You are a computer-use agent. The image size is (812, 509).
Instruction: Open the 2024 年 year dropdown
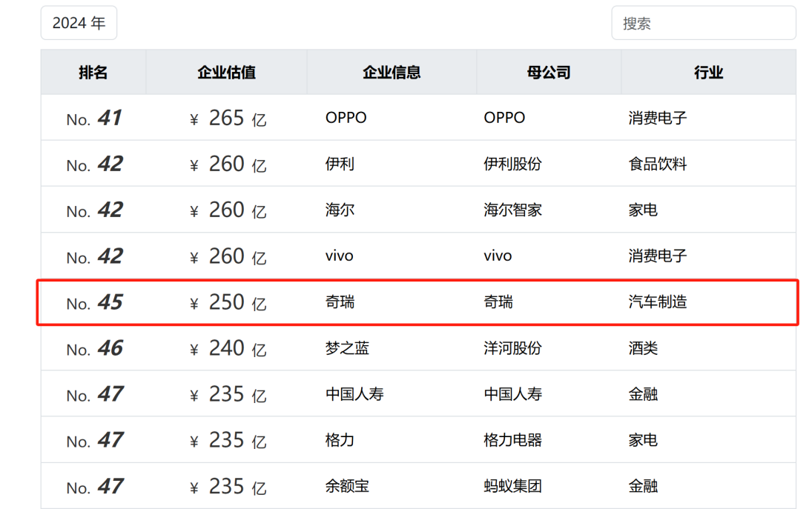tap(79, 23)
